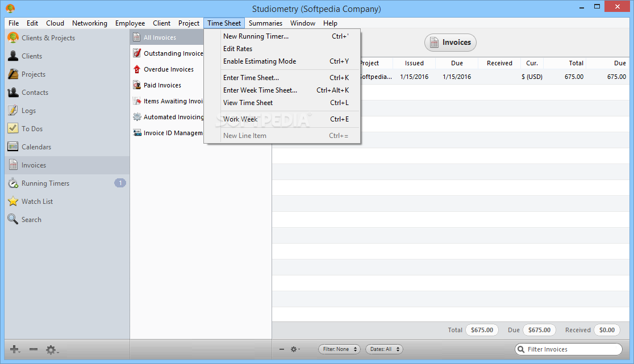Select Enable Estimating Mode menu entry
The width and height of the screenshot is (634, 364).
click(282, 61)
